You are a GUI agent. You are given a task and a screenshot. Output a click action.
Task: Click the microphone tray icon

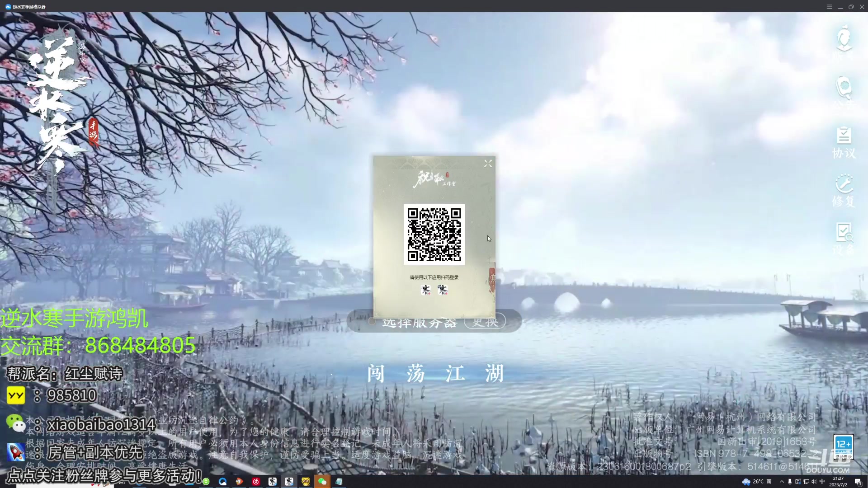tap(790, 482)
